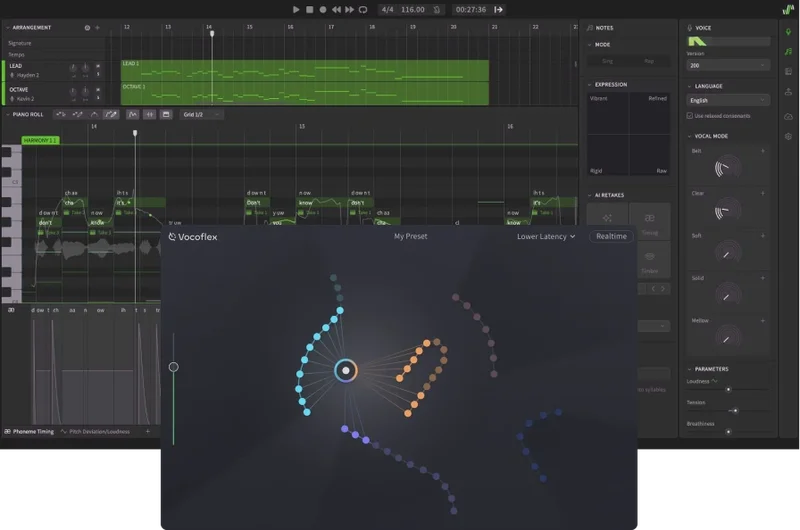Click the Kevin 2 voice name on OCTAVE track

tap(26, 98)
